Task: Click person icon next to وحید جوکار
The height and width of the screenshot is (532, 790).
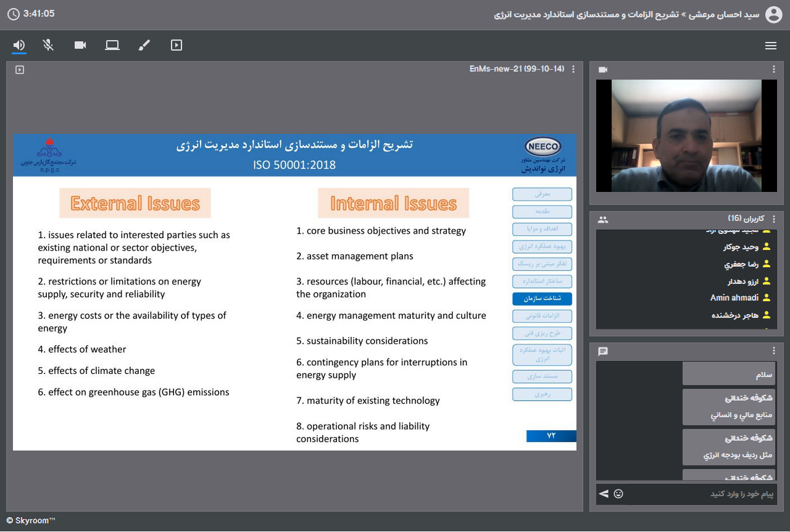Action: click(x=767, y=247)
